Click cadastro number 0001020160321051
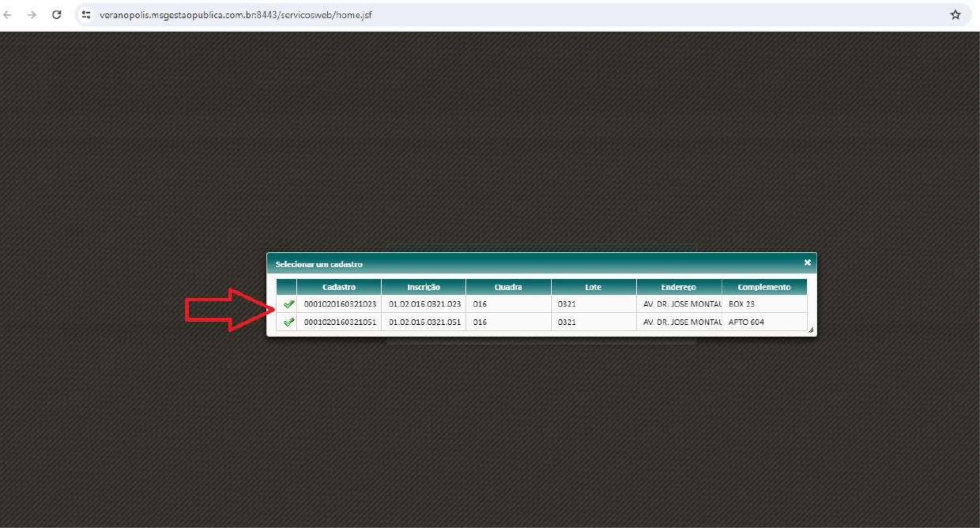Image resolution: width=980 pixels, height=528 pixels. coord(340,322)
